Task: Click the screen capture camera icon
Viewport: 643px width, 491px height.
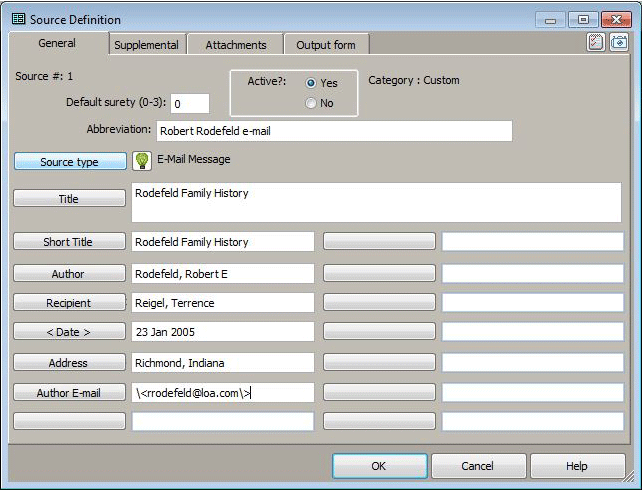Action: coord(619,42)
